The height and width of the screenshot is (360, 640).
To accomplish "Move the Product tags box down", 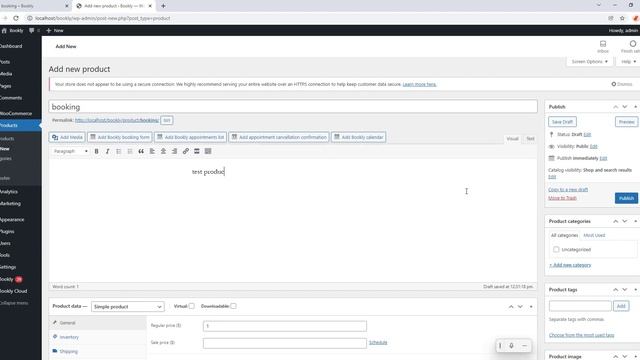I will tap(624, 290).
